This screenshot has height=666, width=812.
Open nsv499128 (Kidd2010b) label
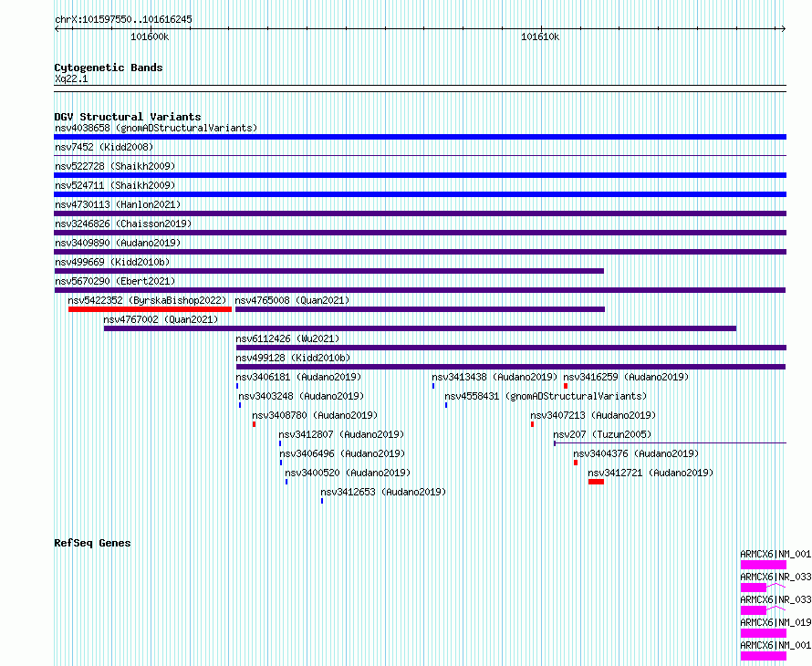tap(293, 358)
